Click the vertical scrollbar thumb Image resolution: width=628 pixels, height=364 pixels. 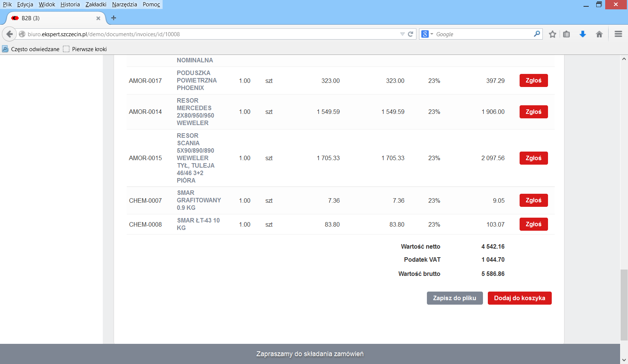[624, 305]
